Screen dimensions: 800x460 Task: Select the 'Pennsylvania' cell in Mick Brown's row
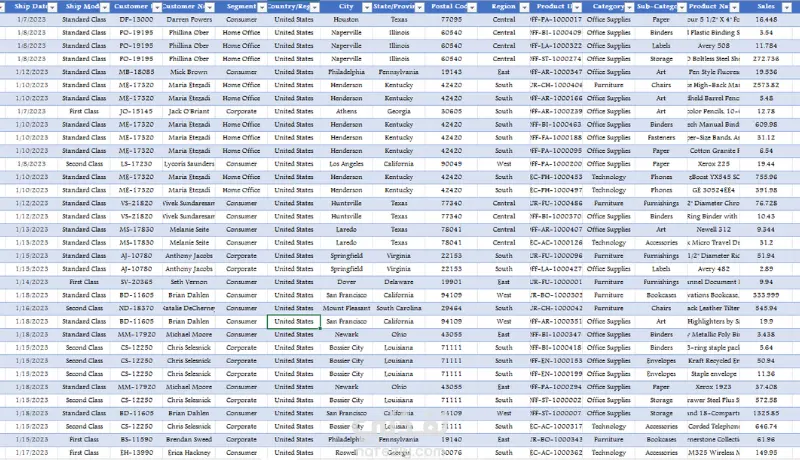(x=398, y=72)
